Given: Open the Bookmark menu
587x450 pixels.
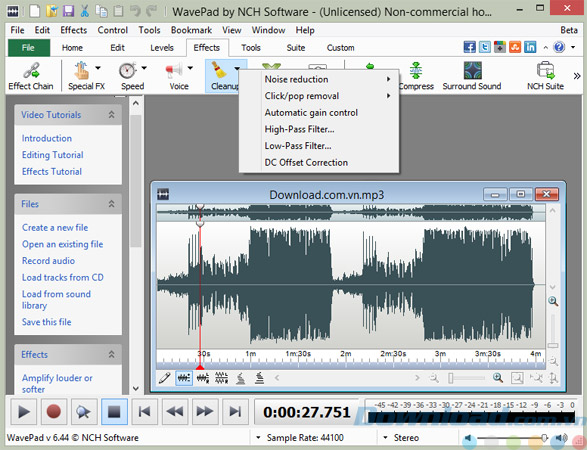Looking at the screenshot, I should (x=191, y=30).
